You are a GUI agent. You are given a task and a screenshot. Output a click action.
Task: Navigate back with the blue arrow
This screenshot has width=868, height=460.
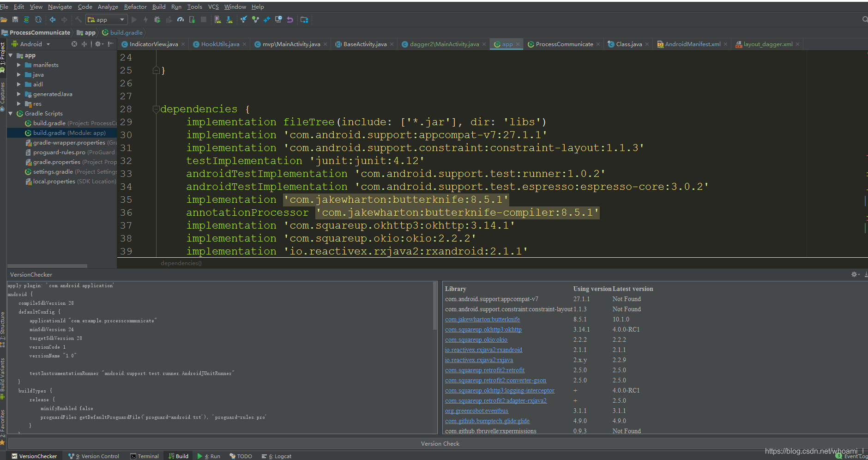click(x=53, y=19)
